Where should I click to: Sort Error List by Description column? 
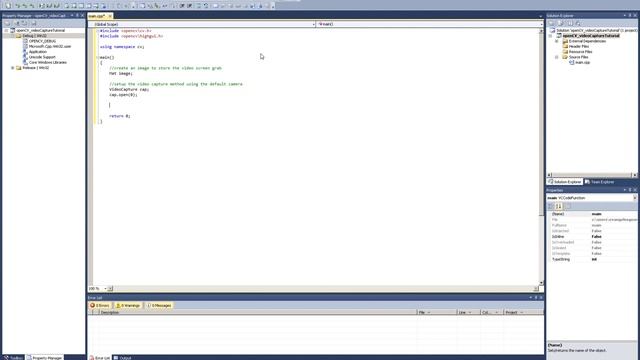click(258, 312)
